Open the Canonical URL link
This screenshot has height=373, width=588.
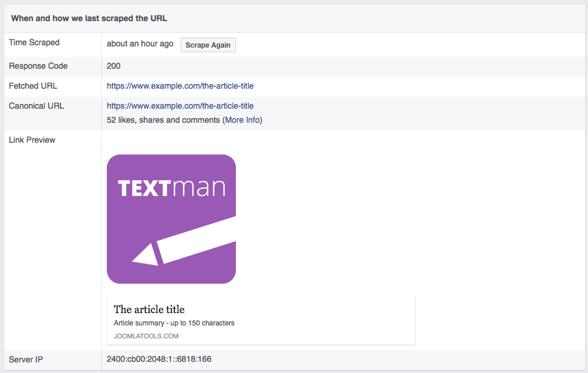[x=180, y=106]
